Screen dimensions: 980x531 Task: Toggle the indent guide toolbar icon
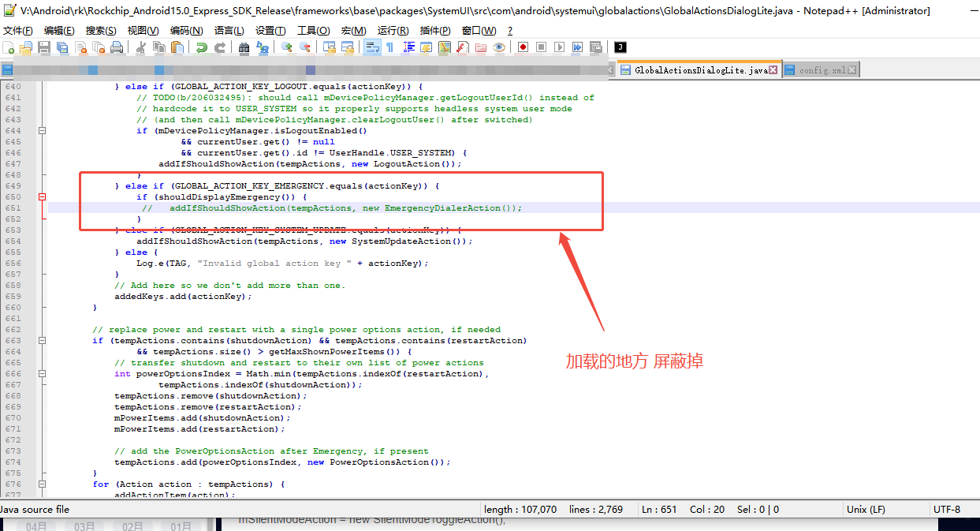[x=409, y=47]
